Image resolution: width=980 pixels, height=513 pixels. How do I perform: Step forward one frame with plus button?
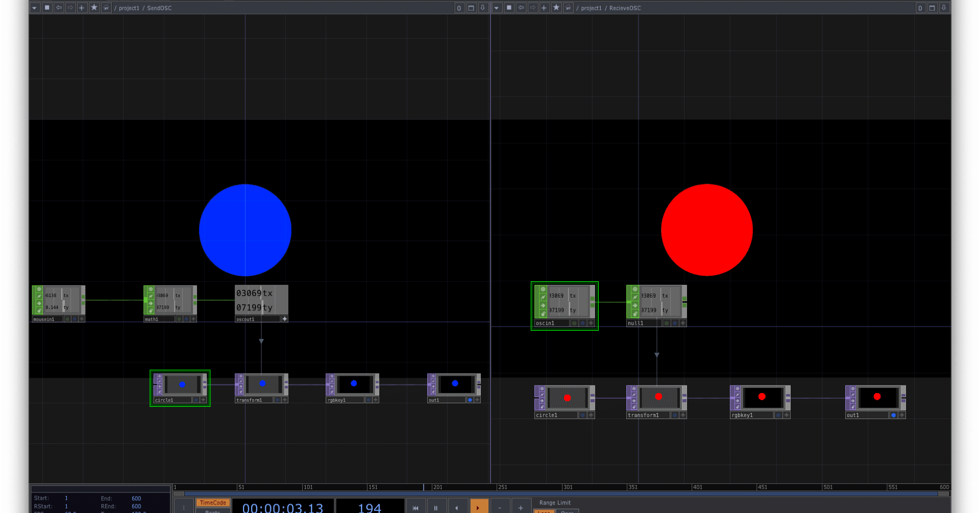coord(521,507)
